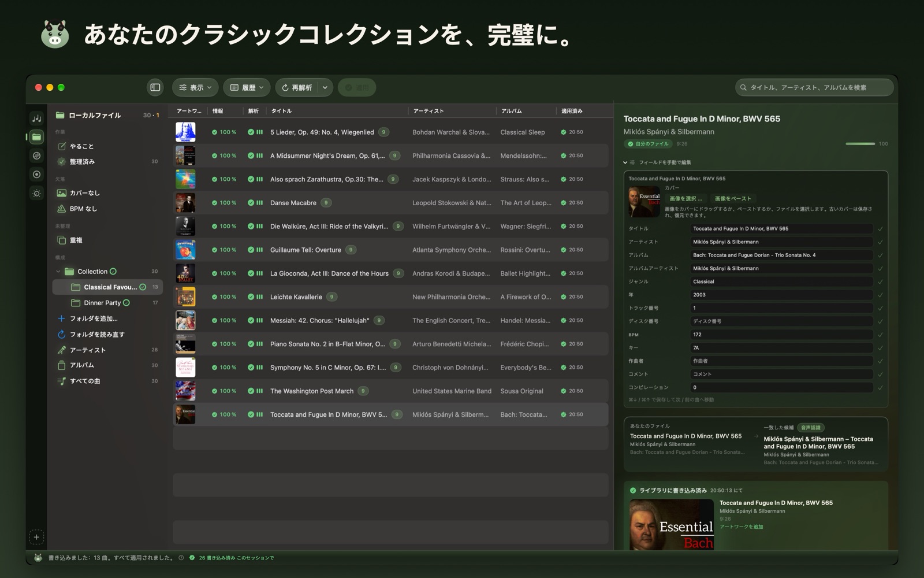Sort by 適用済み column header
The image size is (924, 578).
tap(572, 111)
